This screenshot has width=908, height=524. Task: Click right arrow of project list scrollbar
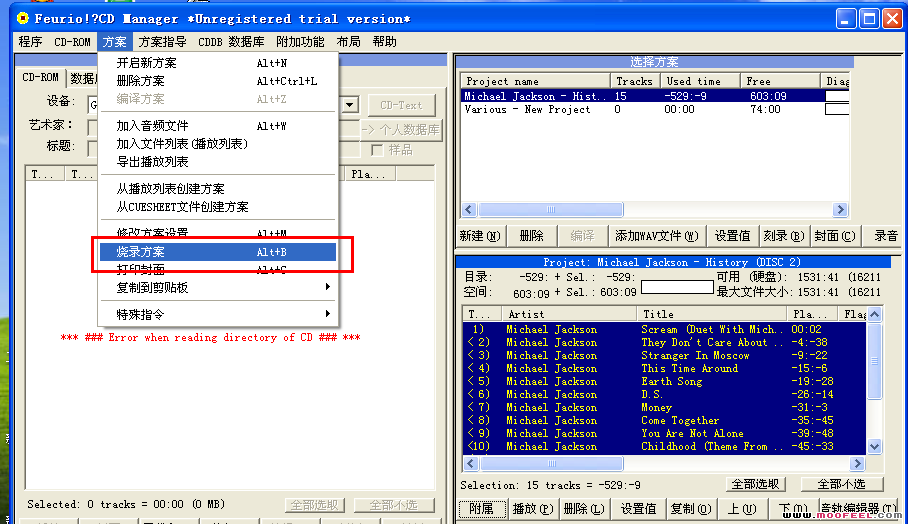pos(840,210)
